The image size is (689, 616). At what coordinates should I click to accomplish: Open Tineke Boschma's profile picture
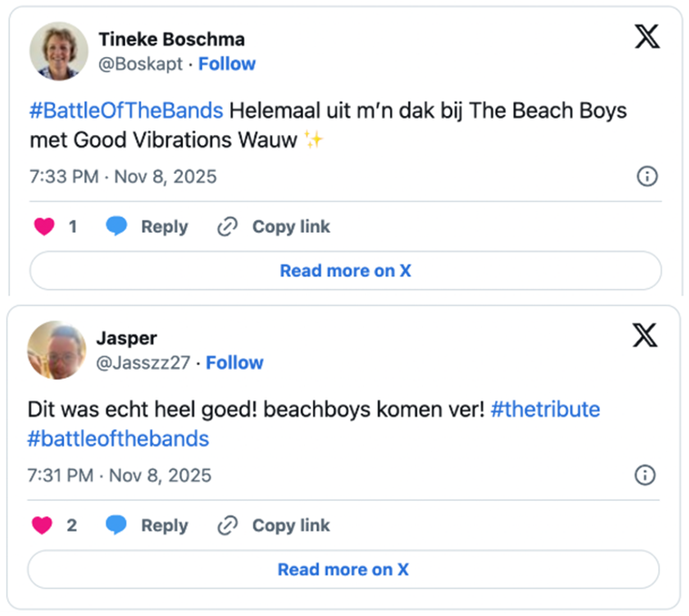[59, 51]
